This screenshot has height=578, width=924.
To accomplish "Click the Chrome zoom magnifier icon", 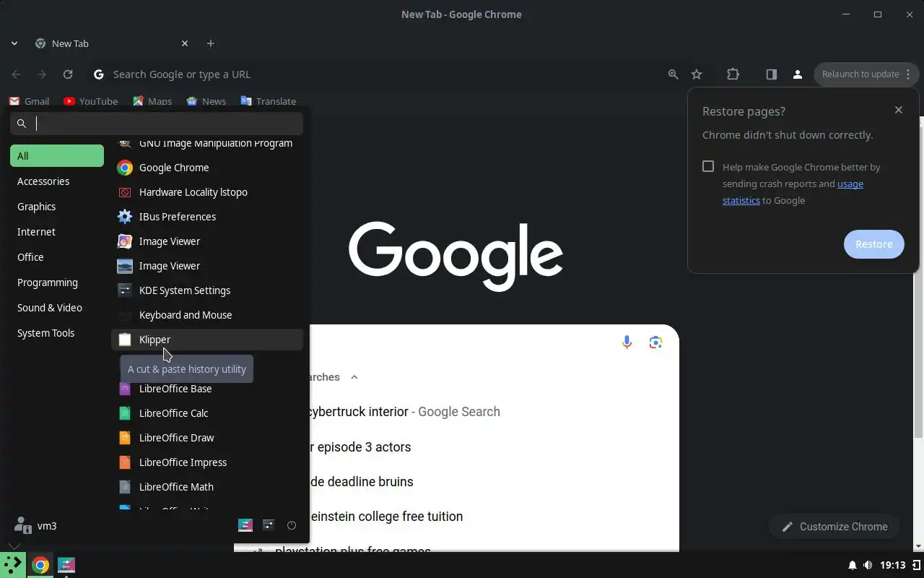I will 673,74.
